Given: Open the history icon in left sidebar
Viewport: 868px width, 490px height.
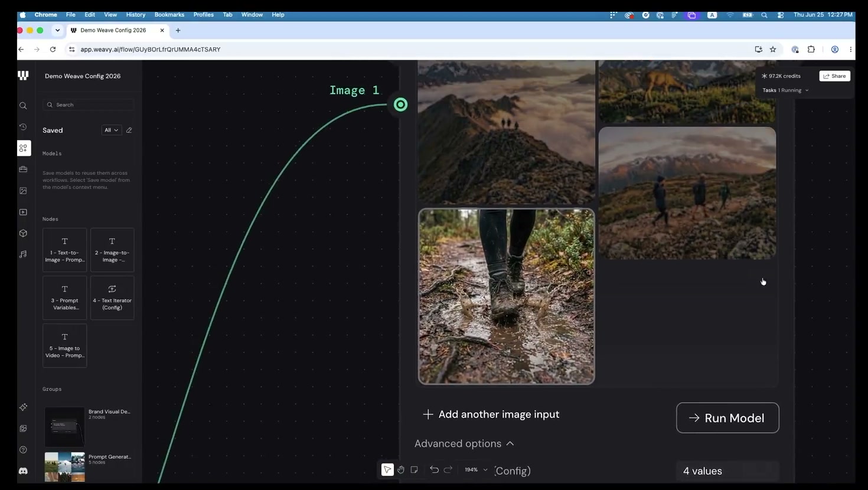Looking at the screenshot, I should (x=23, y=127).
